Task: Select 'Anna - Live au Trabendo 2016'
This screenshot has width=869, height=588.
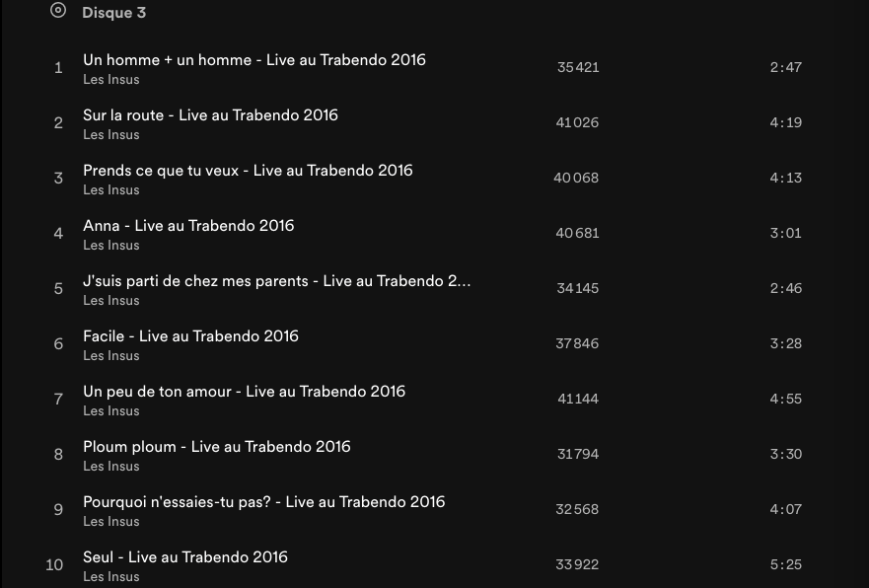Action: (188, 226)
